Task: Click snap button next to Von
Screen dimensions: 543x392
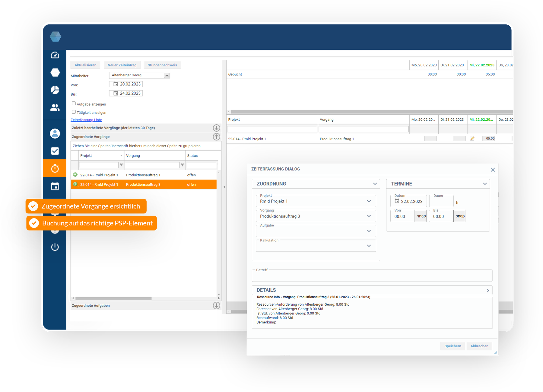Action: (421, 216)
